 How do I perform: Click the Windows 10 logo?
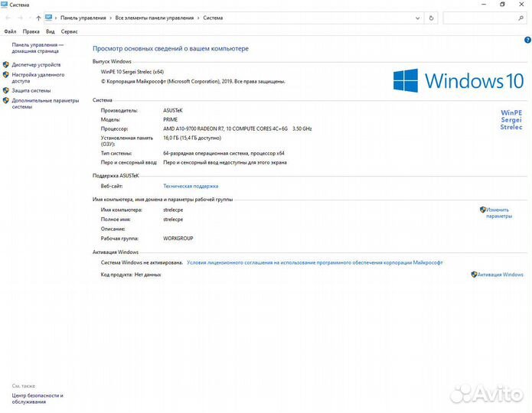coord(459,81)
